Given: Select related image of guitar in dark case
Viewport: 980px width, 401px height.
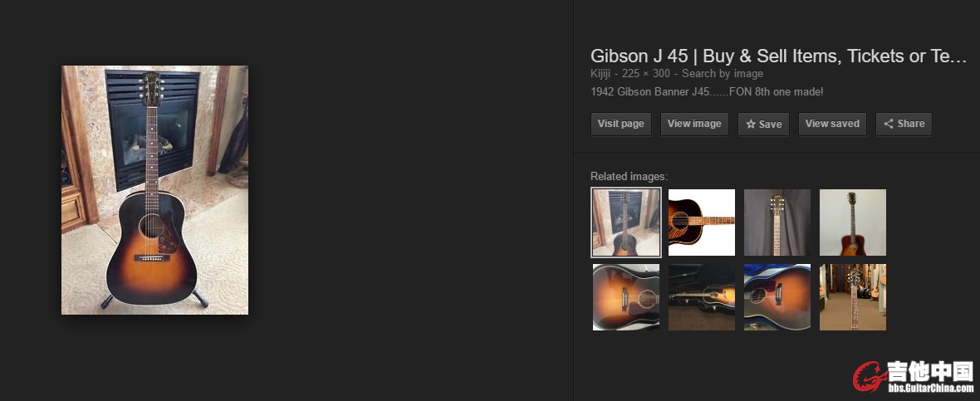Looking at the screenshot, I should [701, 296].
